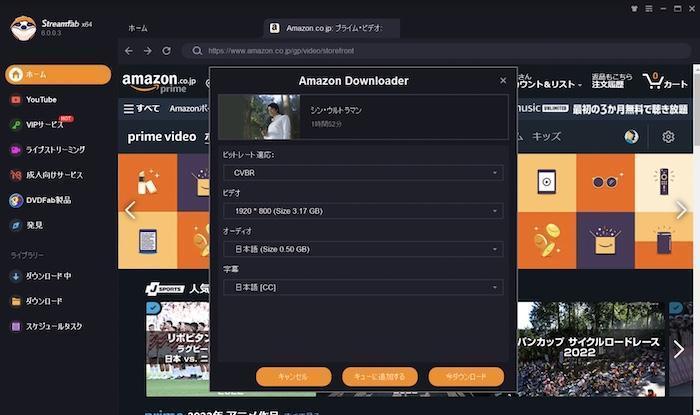Click the titlebar shirt skin icon
Screen dimensions: 700x415
point(634,8)
